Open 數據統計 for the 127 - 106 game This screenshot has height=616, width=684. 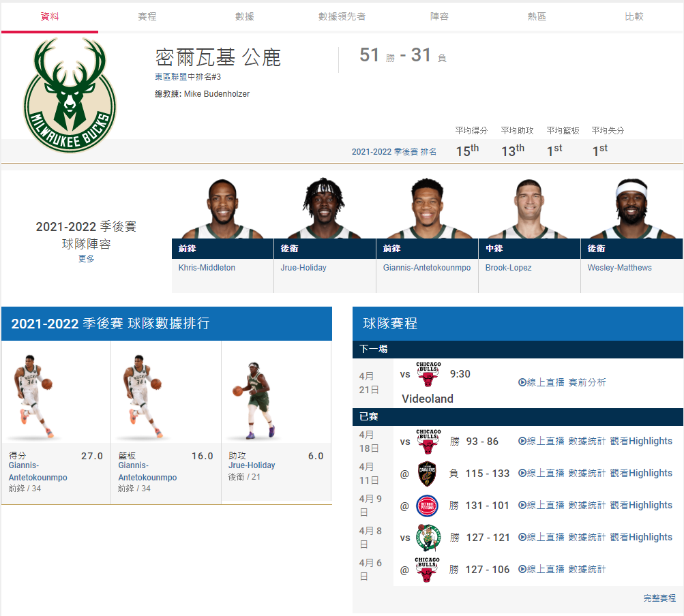587,569
